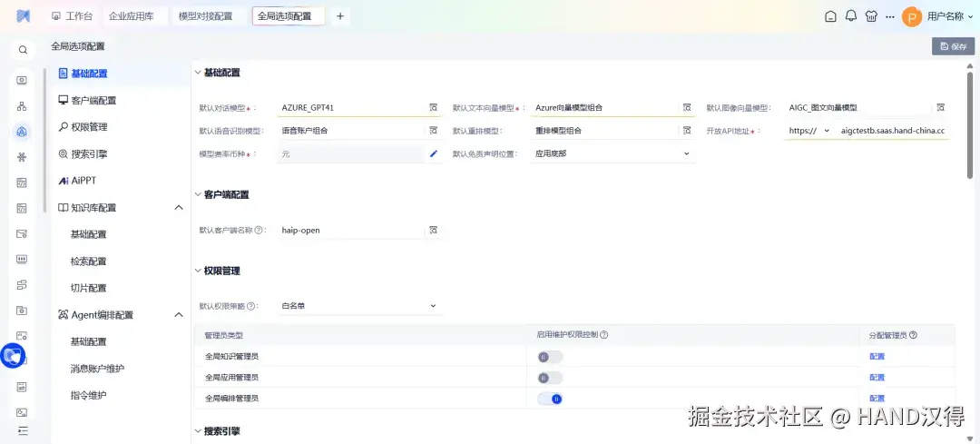The width and height of the screenshot is (980, 444).
Task: Open the 默认权限策略 whitelist dropdown
Action: (x=358, y=306)
